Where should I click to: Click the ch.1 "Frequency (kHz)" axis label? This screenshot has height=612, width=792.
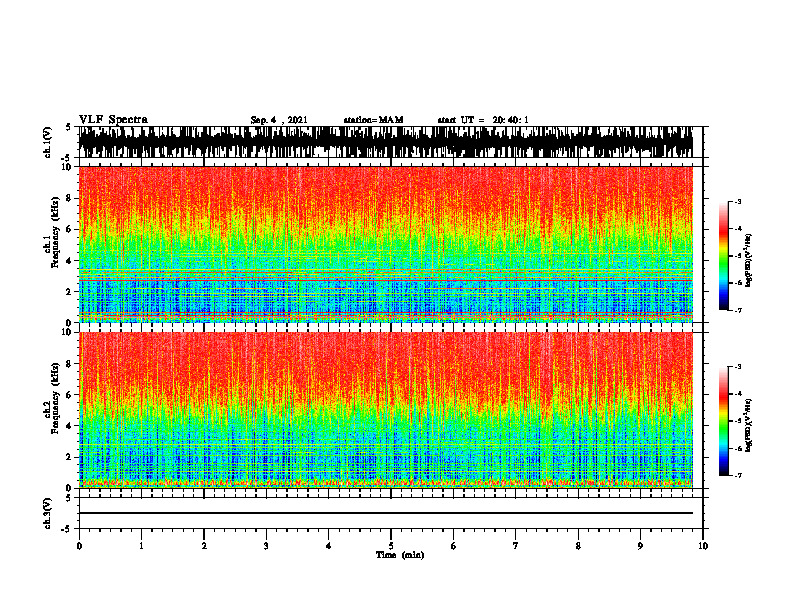pyautogui.click(x=56, y=233)
